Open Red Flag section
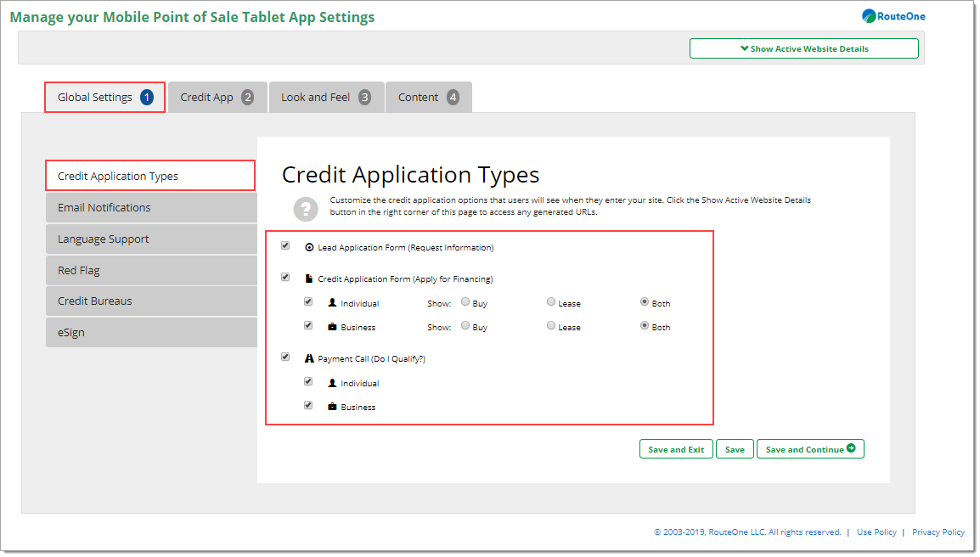980x557 pixels. (151, 270)
